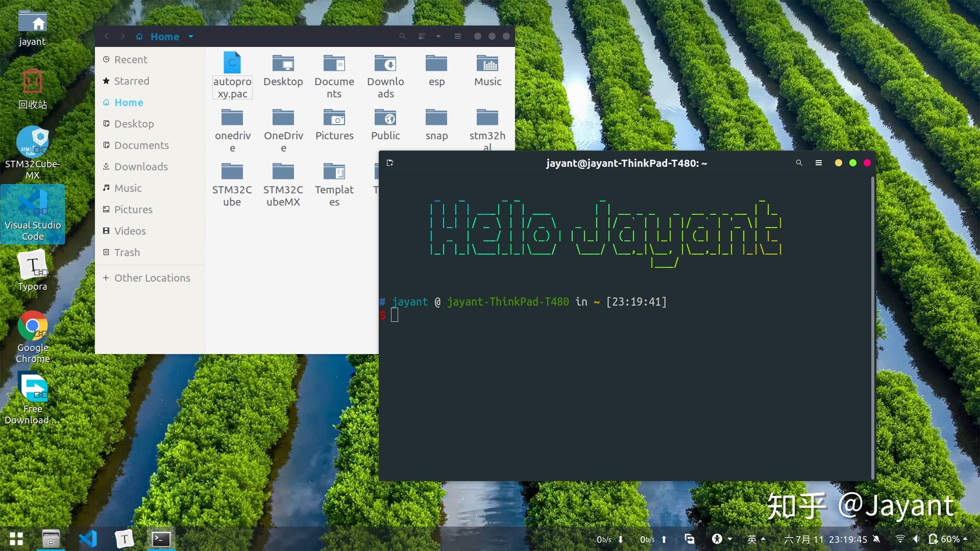Open terminal application from taskbar
The width and height of the screenshot is (980, 551).
click(x=160, y=538)
